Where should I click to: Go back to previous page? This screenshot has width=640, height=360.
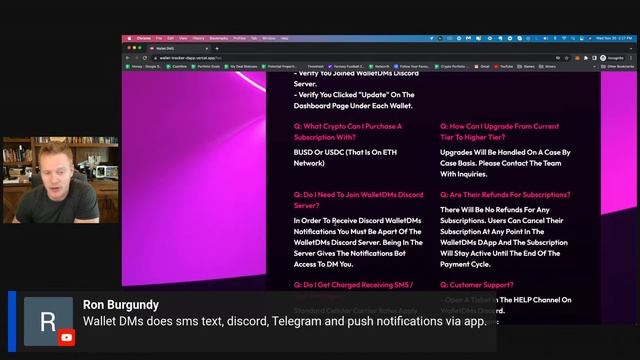(x=128, y=58)
